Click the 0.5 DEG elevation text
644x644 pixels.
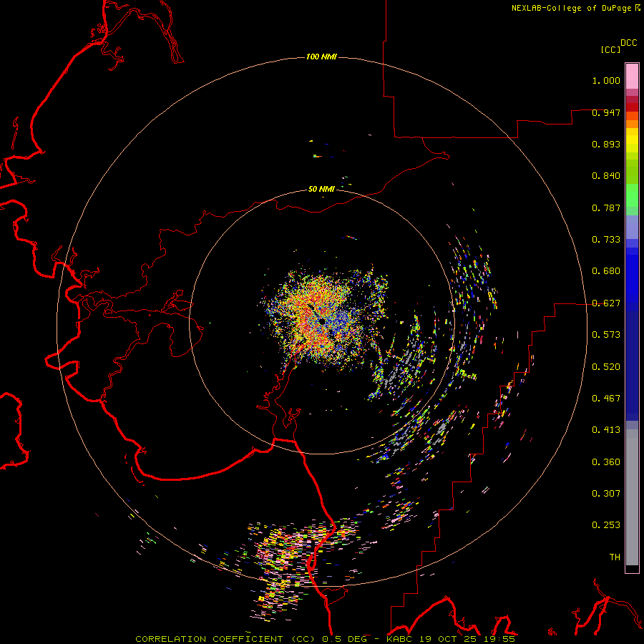tap(345, 639)
